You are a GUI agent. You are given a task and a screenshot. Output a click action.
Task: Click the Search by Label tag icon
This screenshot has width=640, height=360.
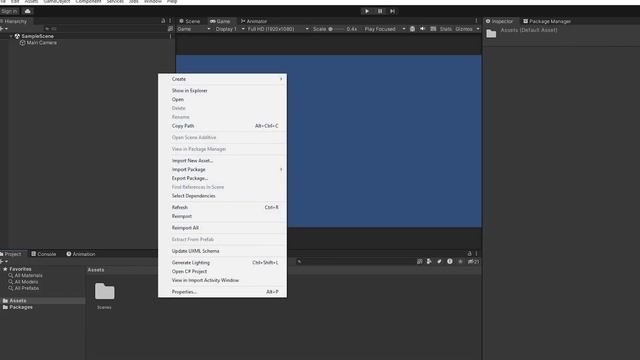click(439, 262)
